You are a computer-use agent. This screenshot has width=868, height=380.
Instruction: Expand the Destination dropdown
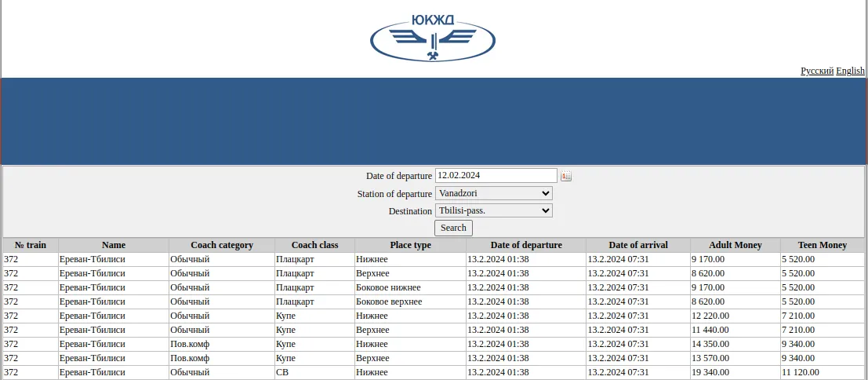coord(494,210)
